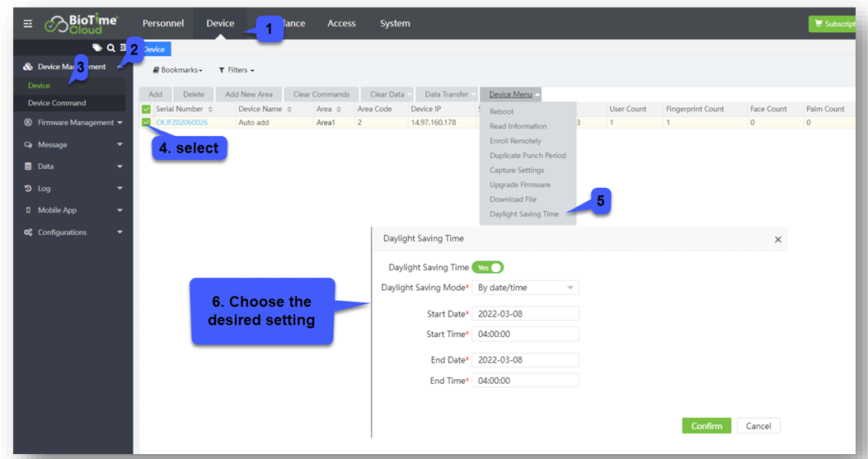This screenshot has width=868, height=459.
Task: Click the Configurations gears icon
Action: (29, 232)
